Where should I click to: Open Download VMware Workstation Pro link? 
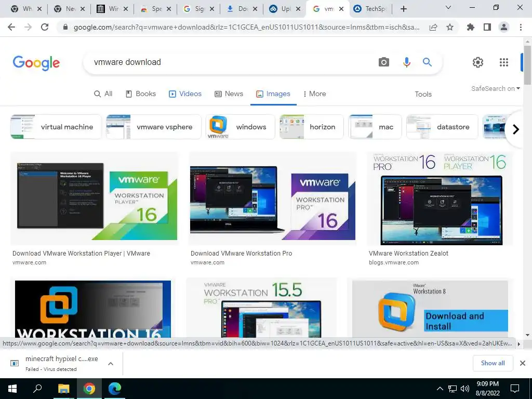pos(241,253)
